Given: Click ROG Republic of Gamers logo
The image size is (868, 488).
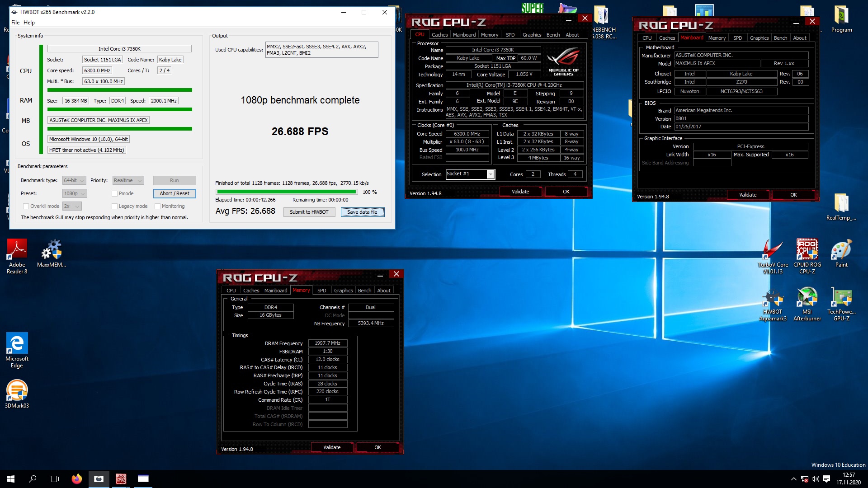Looking at the screenshot, I should [563, 62].
